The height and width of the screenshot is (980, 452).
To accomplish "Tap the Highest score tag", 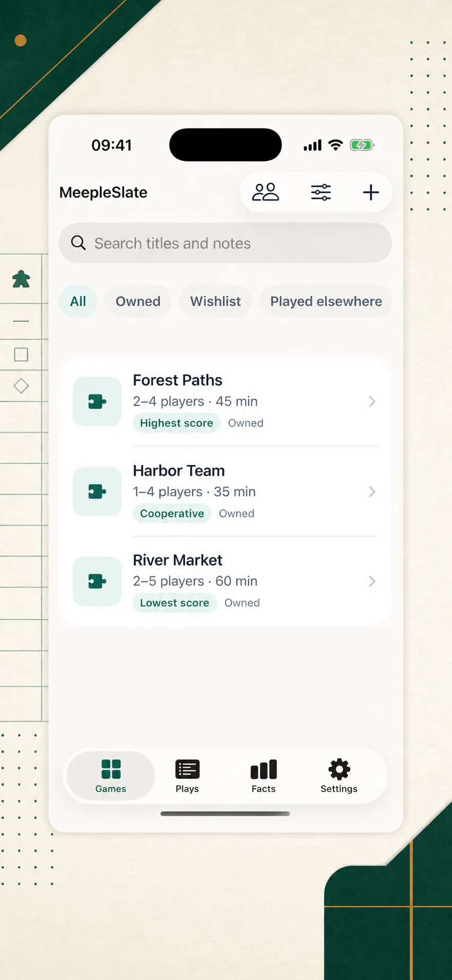I will pyautogui.click(x=176, y=423).
